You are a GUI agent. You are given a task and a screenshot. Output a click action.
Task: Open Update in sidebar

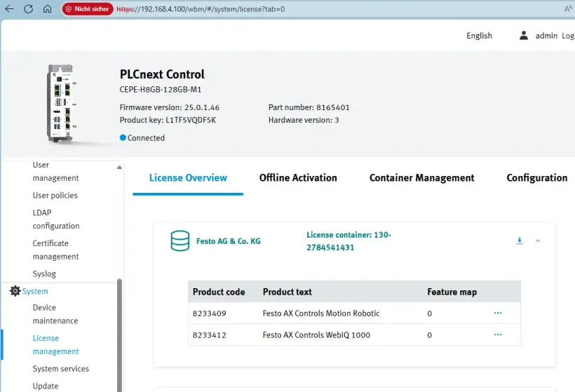tap(45, 386)
